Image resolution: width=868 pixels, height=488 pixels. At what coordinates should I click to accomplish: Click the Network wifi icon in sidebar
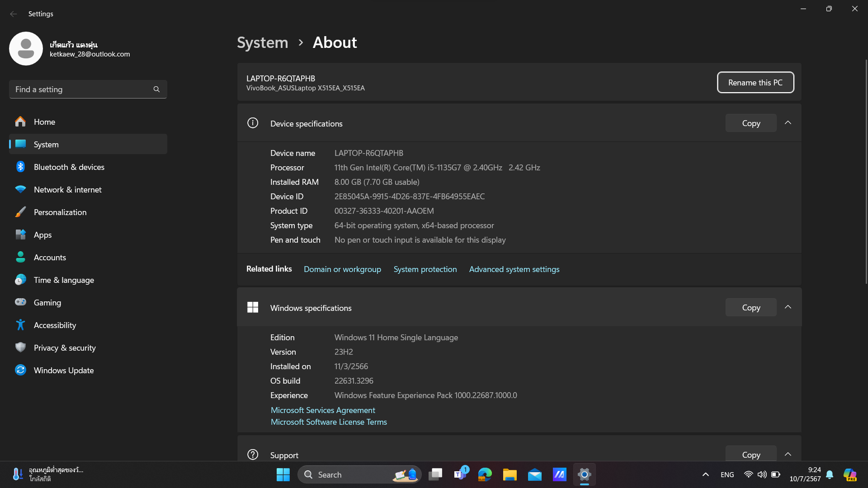[20, 189]
